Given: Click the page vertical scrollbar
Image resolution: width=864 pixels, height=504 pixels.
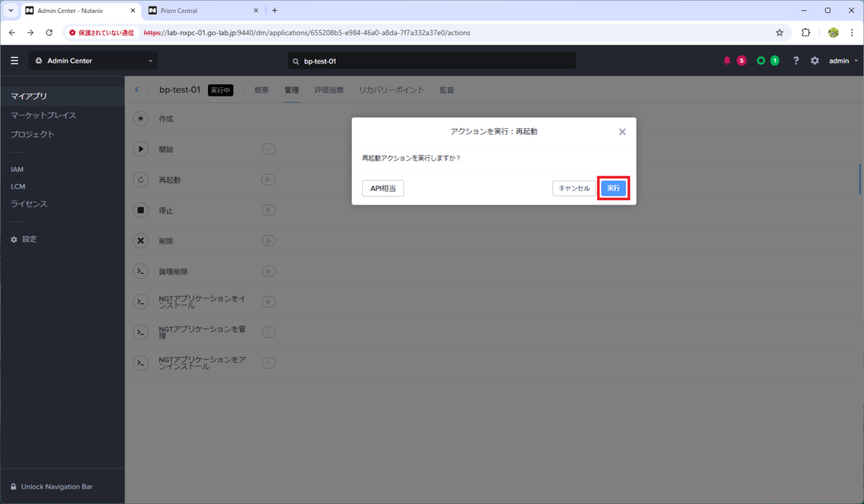Looking at the screenshot, I should 861,179.
